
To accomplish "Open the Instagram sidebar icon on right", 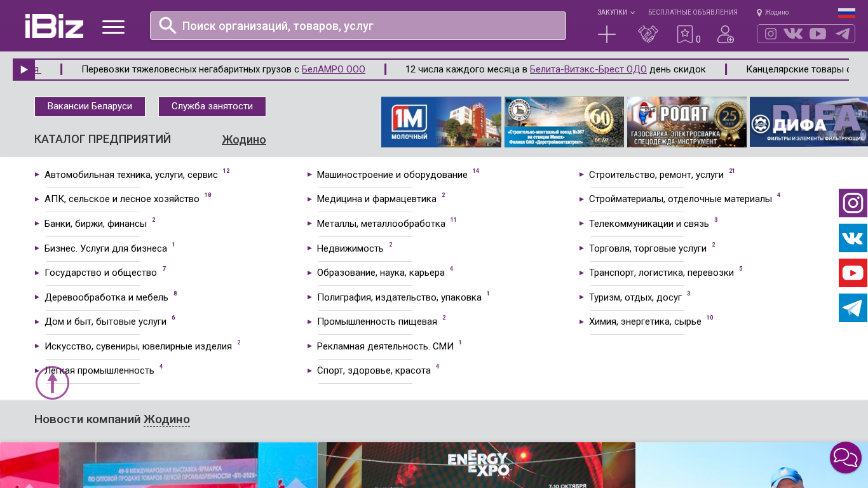I will click(853, 203).
